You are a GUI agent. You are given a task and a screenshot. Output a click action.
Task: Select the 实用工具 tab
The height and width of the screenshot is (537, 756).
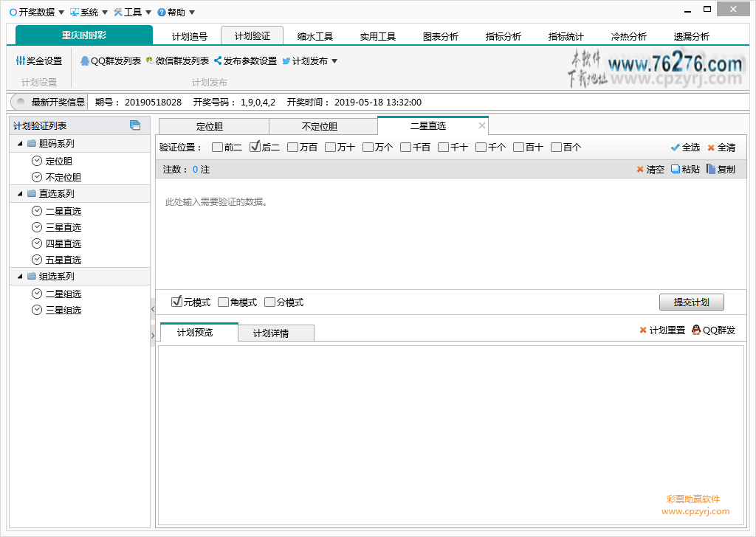click(377, 37)
